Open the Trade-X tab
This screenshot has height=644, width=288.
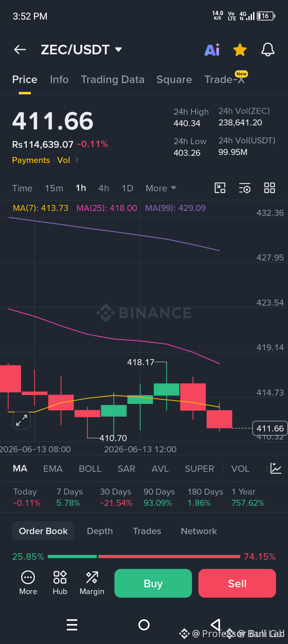[x=225, y=79]
